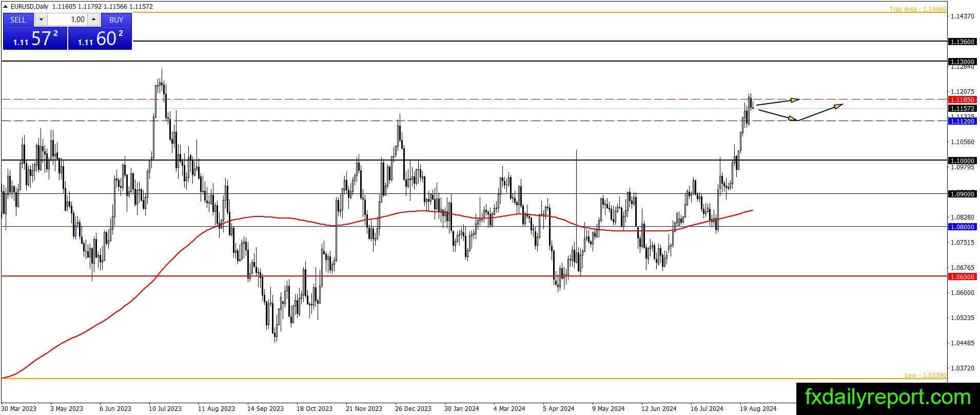Select the yellow arrowhead pointing down at 1.11200

[793, 118]
